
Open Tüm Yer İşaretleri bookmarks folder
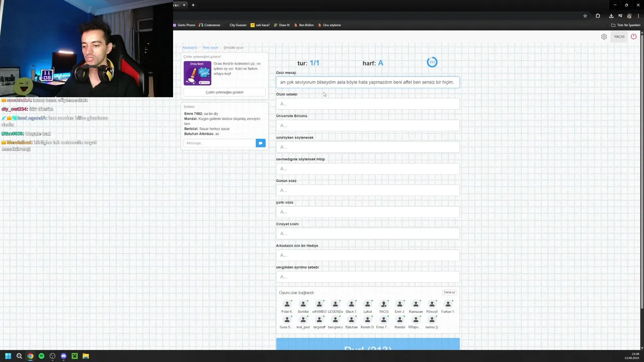(x=625, y=25)
